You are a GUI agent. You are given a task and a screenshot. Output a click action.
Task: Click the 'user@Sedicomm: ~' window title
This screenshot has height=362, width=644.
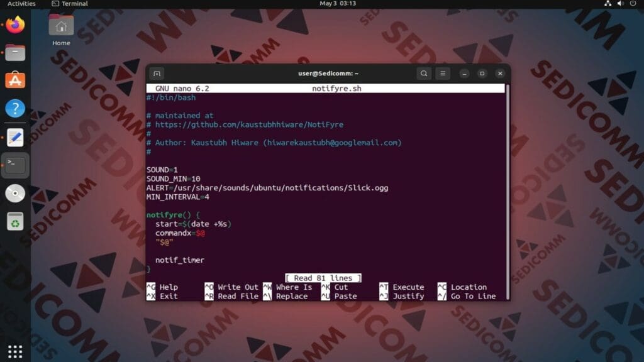point(328,74)
